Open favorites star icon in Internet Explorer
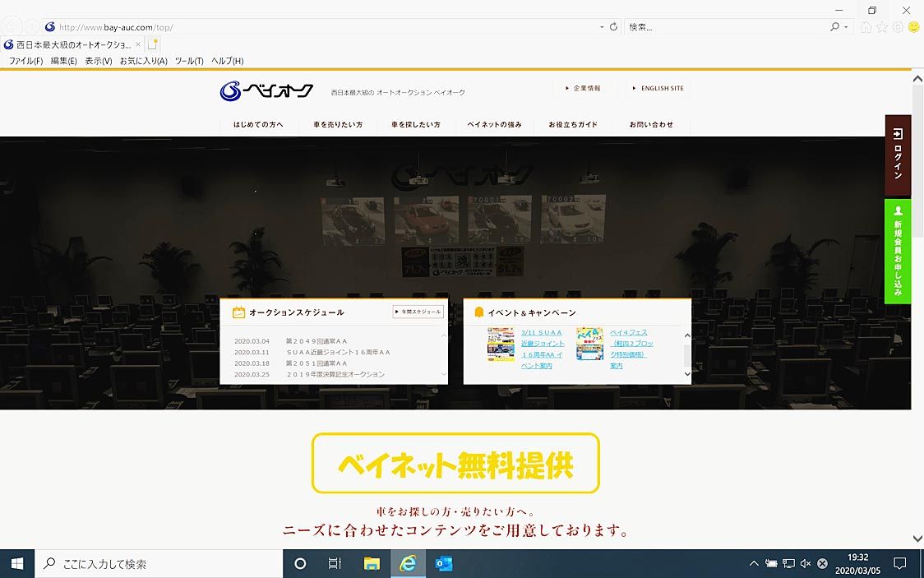The width and height of the screenshot is (924, 578). 882,27
